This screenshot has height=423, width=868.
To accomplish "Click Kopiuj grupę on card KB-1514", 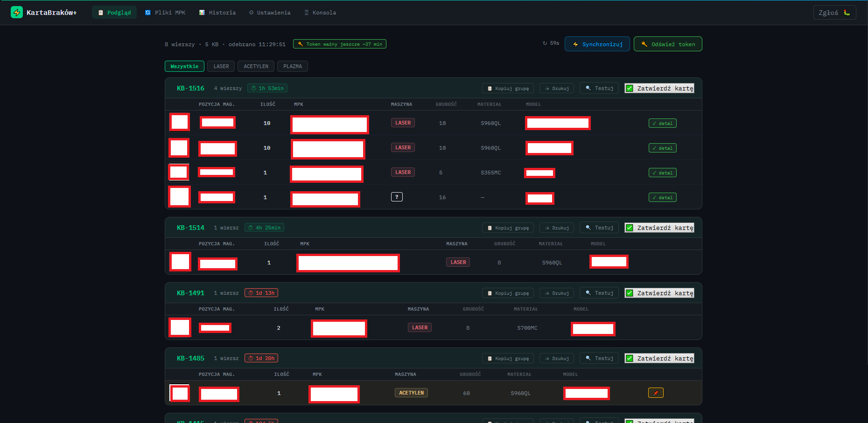I will tap(508, 228).
